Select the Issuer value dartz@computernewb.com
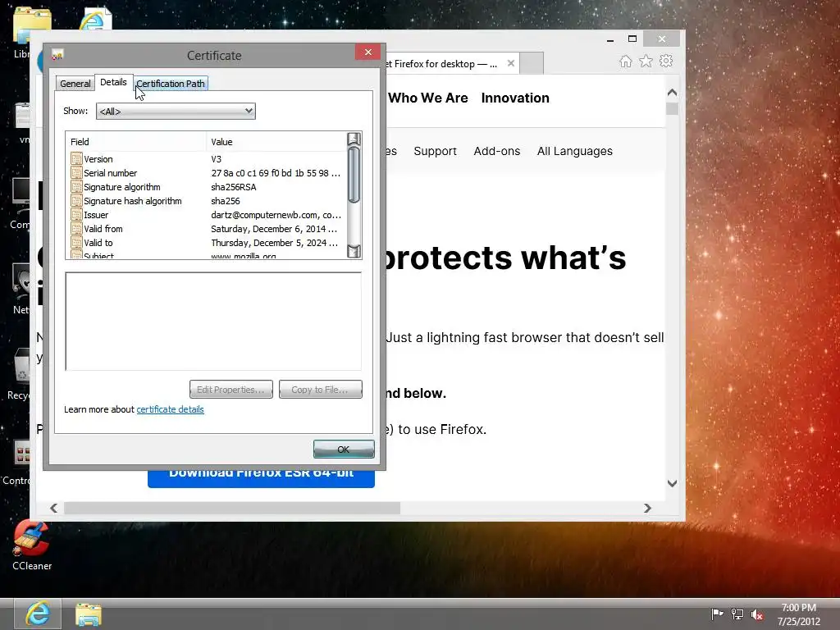 coord(276,215)
